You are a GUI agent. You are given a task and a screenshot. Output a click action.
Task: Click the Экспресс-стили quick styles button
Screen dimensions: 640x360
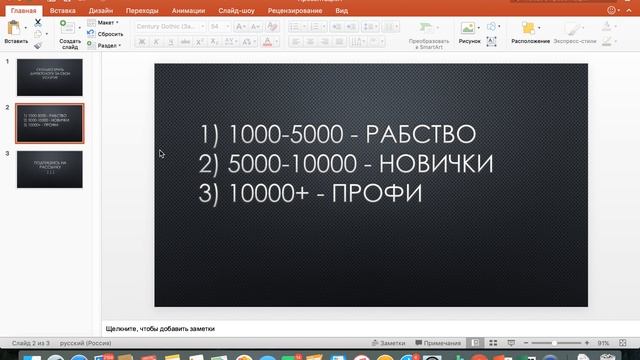click(574, 33)
